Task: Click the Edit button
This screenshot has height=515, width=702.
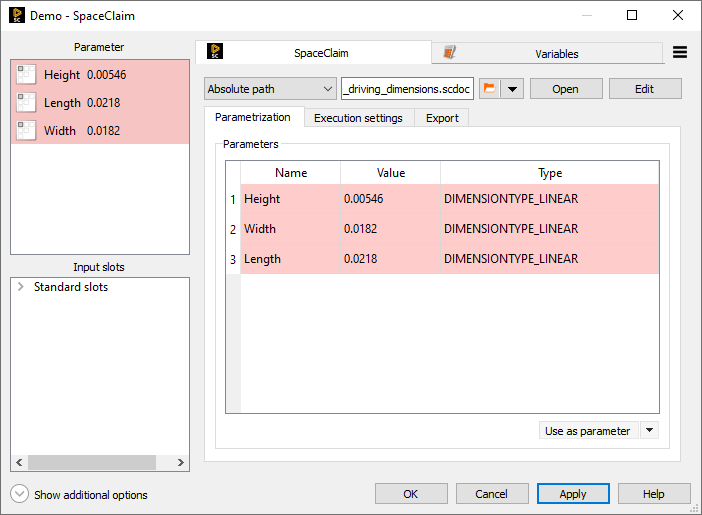Action: point(645,89)
